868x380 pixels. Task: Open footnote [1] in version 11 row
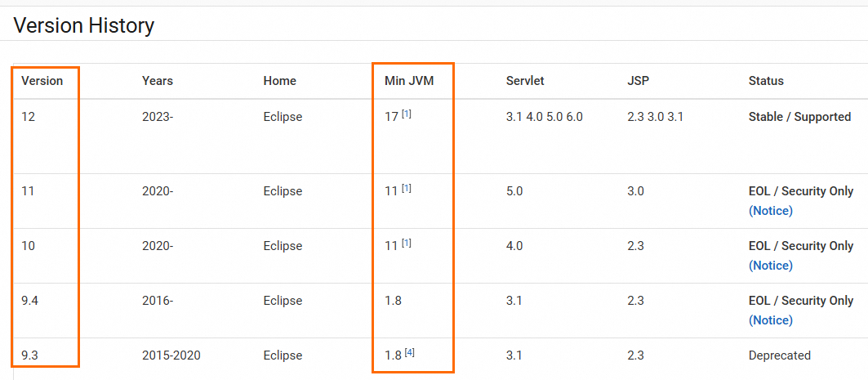coord(407,189)
